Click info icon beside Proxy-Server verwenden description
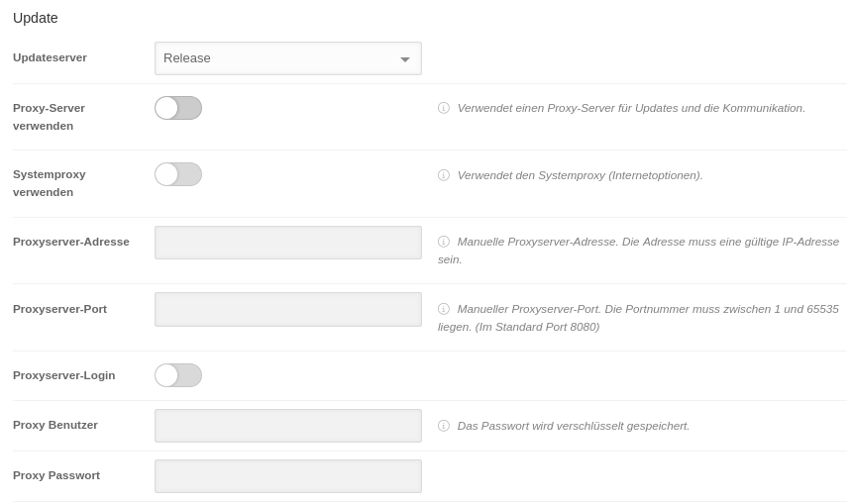The width and height of the screenshot is (853, 504). coord(444,108)
